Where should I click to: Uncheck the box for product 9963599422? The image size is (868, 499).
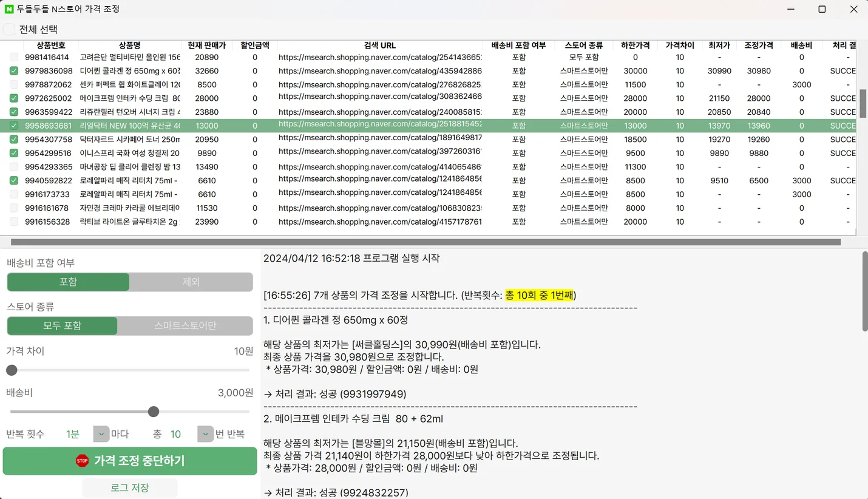[x=13, y=112]
